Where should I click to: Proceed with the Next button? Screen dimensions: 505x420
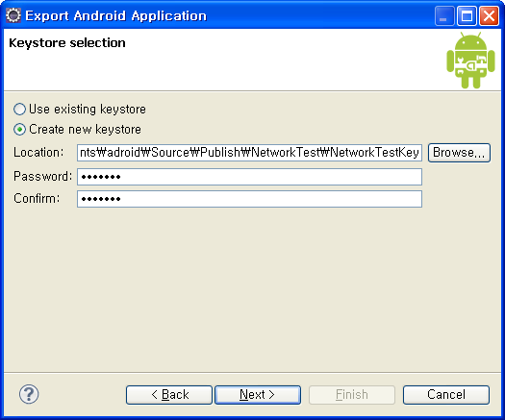pos(258,395)
